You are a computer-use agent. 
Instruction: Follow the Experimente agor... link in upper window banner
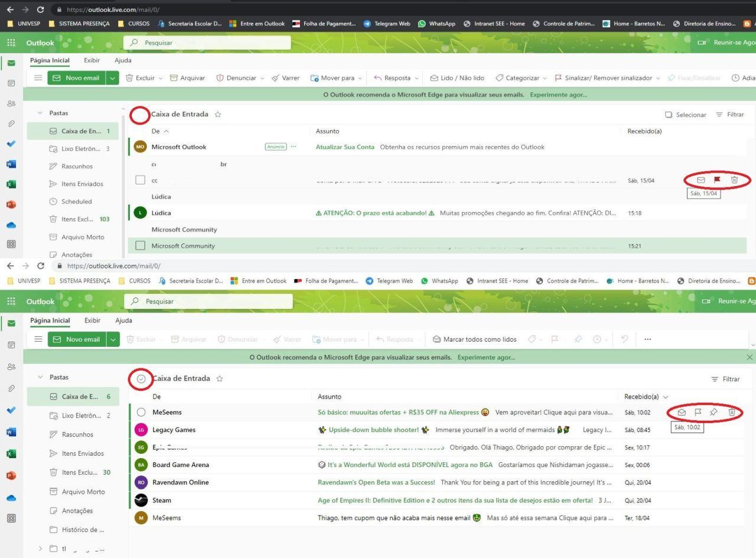click(558, 95)
